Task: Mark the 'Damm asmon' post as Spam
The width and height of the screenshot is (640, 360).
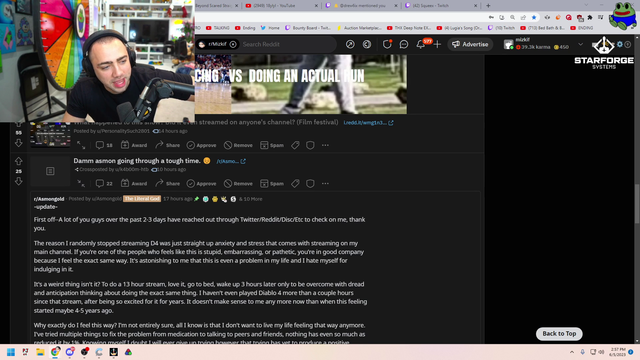Action: coord(272,184)
